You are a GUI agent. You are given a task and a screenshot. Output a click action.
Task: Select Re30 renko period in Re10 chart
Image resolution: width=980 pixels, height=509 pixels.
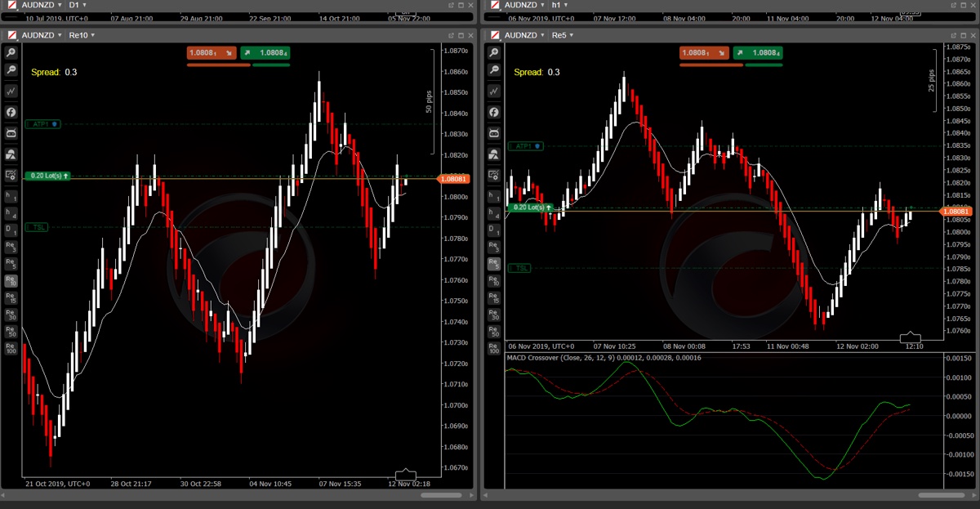coord(11,315)
